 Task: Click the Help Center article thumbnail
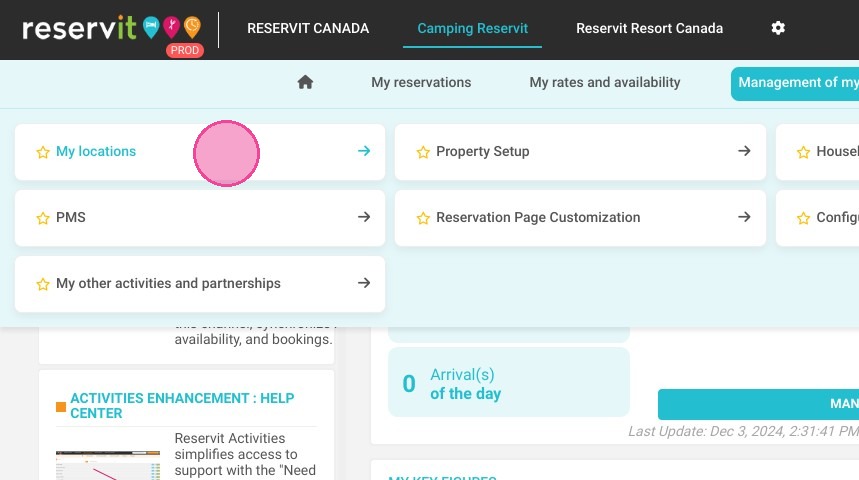pos(108,465)
